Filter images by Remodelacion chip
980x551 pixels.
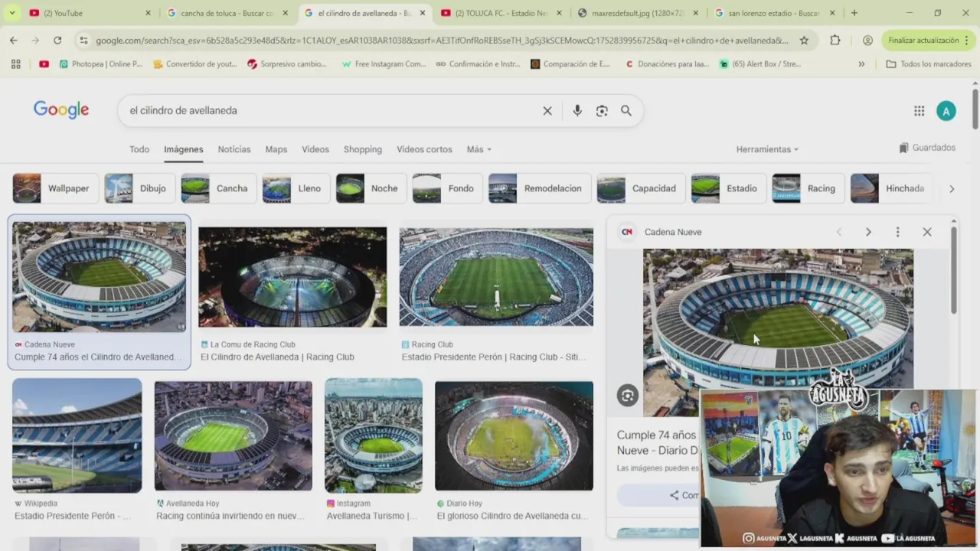click(538, 188)
